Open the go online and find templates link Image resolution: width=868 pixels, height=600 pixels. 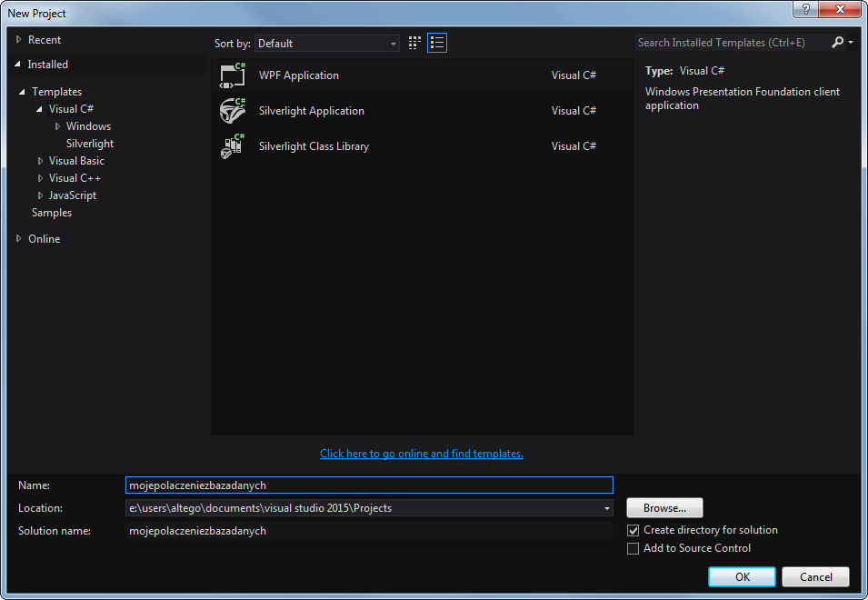point(421,454)
